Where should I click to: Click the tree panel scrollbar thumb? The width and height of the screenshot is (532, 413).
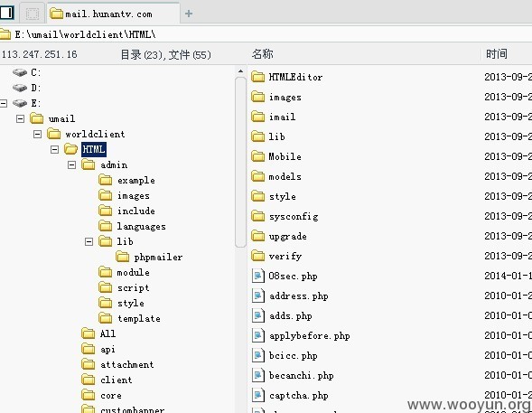click(240, 162)
